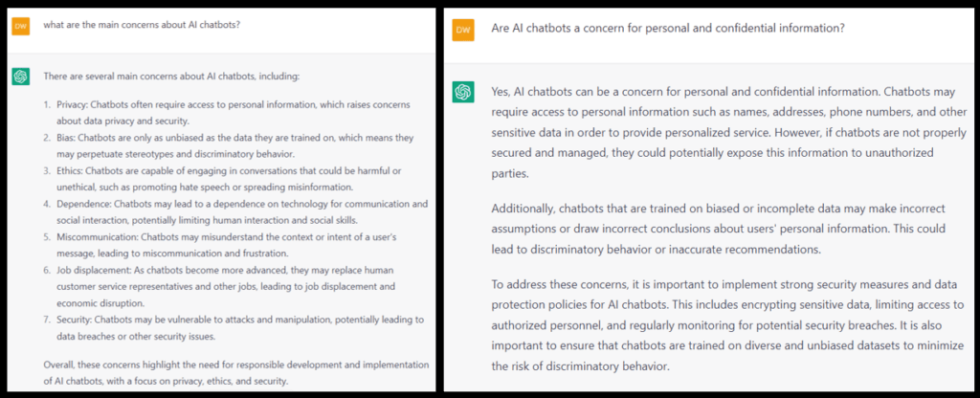The width and height of the screenshot is (980, 398).
Task: Click the DW user avatar in right chat
Action: [463, 31]
